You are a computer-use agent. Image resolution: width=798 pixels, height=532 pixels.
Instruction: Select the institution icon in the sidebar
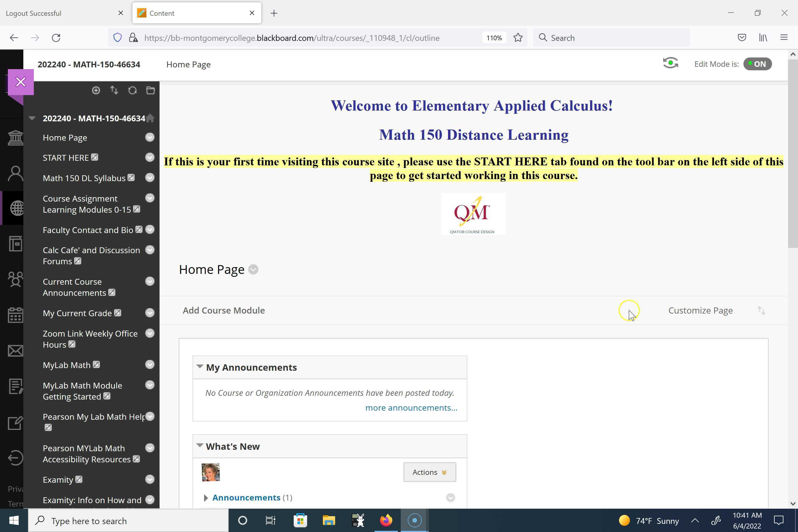click(x=15, y=138)
